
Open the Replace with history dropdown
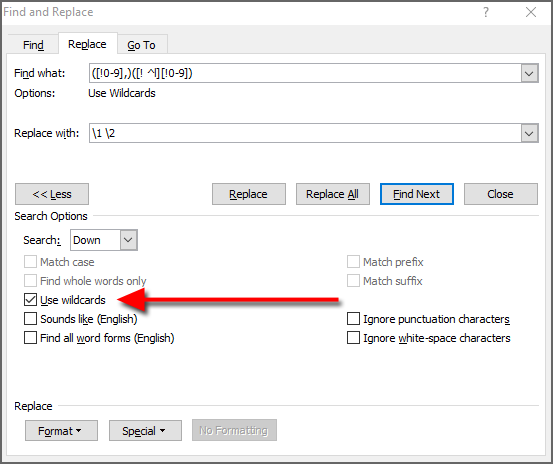pyautogui.click(x=529, y=133)
